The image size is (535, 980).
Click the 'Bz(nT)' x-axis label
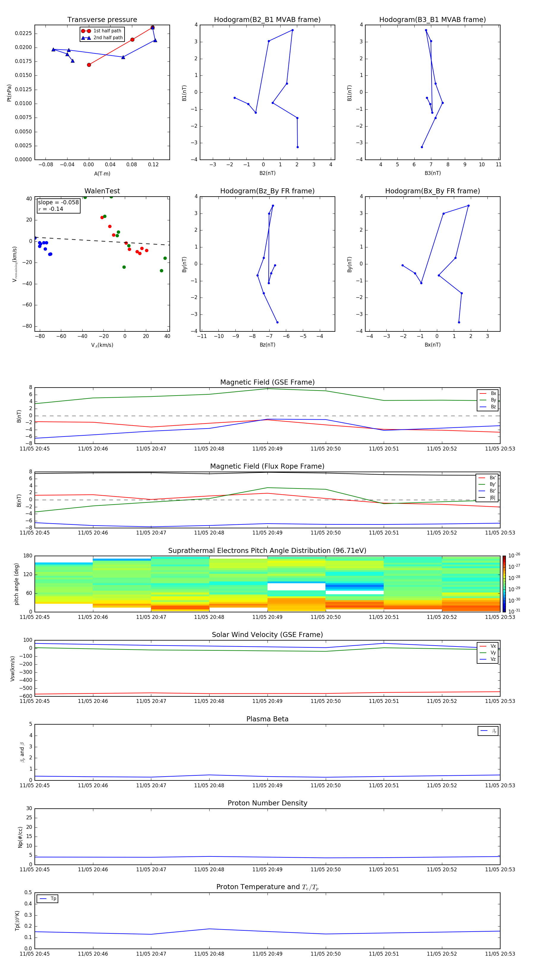(x=267, y=345)
